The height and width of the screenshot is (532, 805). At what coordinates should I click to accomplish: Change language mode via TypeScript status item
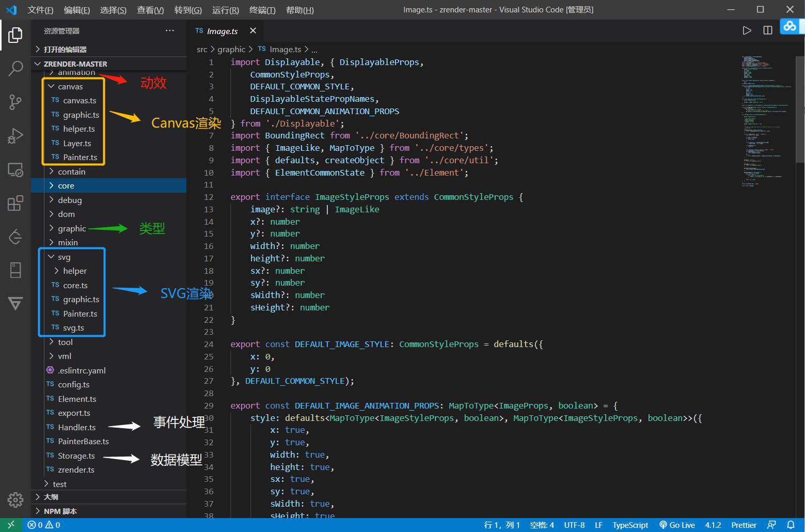tap(630, 525)
